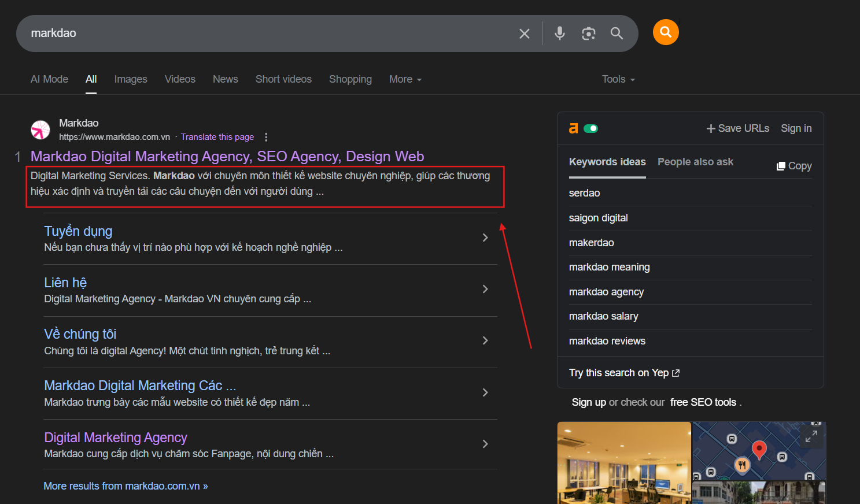The image size is (860, 504).
Task: Click the orange search extension button
Action: [666, 32]
